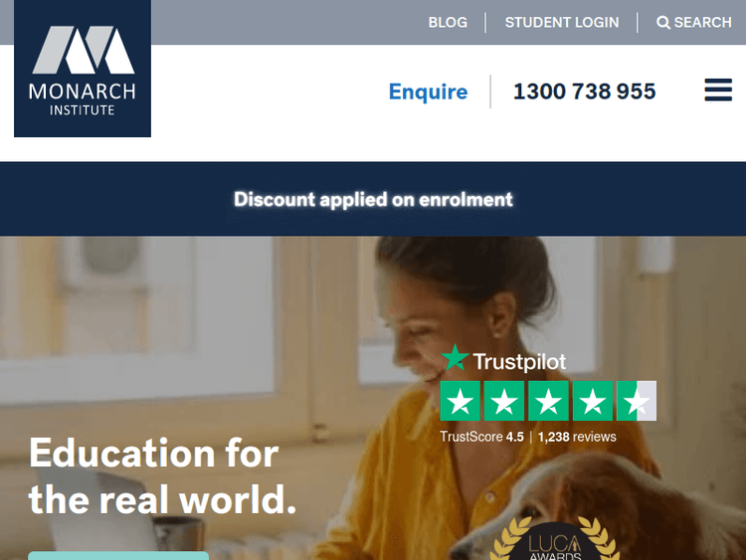Click the half-filled fifth rating star
Screen dimensions: 746x560
[637, 401]
